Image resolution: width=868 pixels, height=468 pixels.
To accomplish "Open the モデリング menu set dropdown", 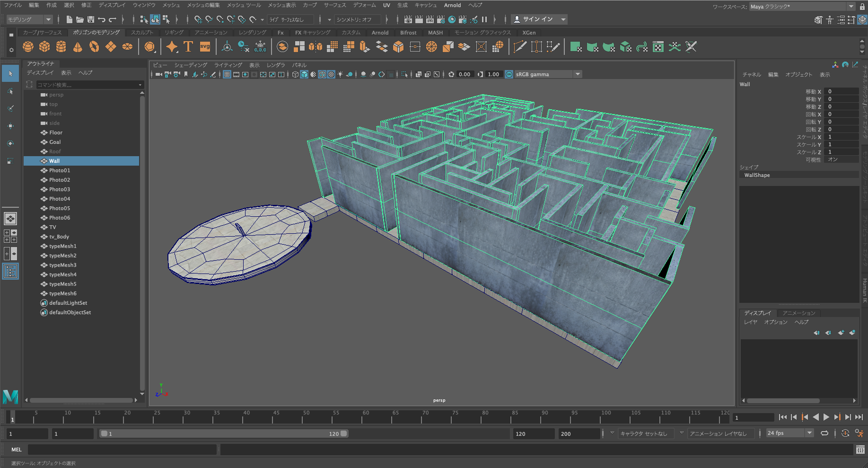I will [x=29, y=19].
